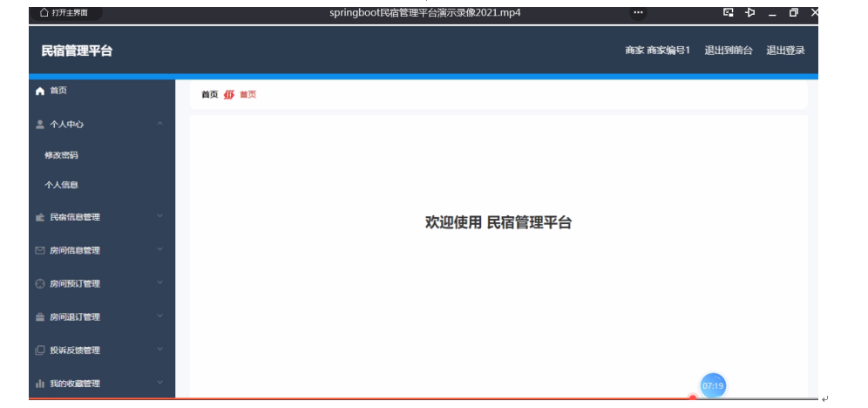Click the 07:19 timestamp bubble

click(713, 386)
